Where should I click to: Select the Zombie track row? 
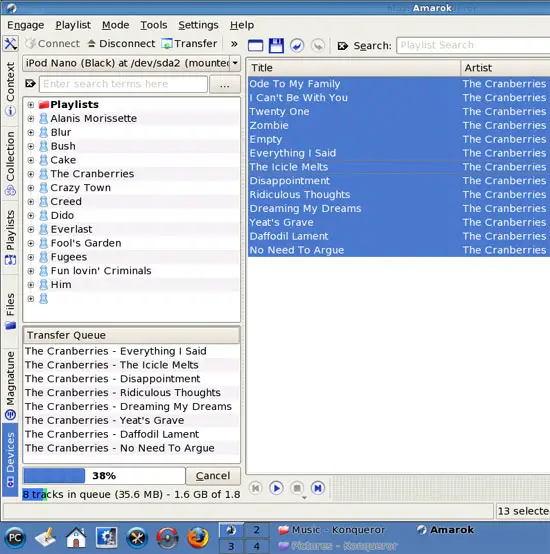pyautogui.click(x=399, y=125)
